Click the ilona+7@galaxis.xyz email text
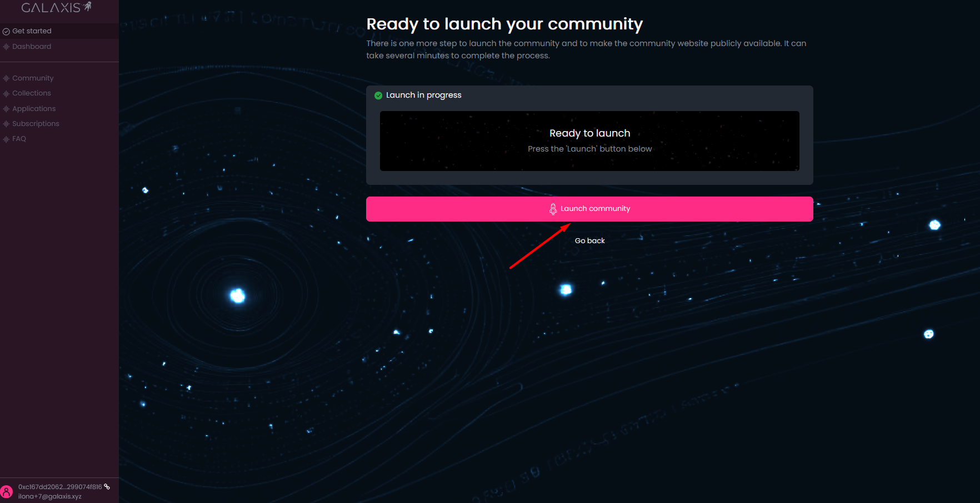Screen dimensions: 980x503 pos(50,496)
